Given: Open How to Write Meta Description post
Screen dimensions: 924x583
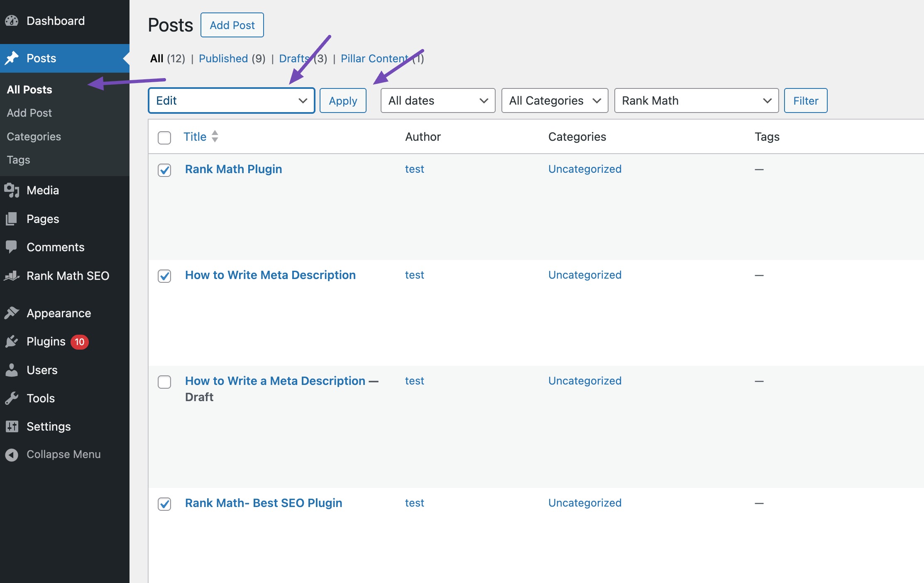Looking at the screenshot, I should click(x=270, y=275).
